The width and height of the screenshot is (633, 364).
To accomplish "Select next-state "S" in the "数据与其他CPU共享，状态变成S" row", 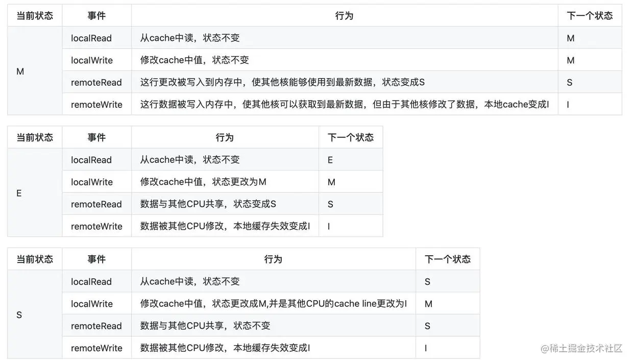I will (x=330, y=204).
